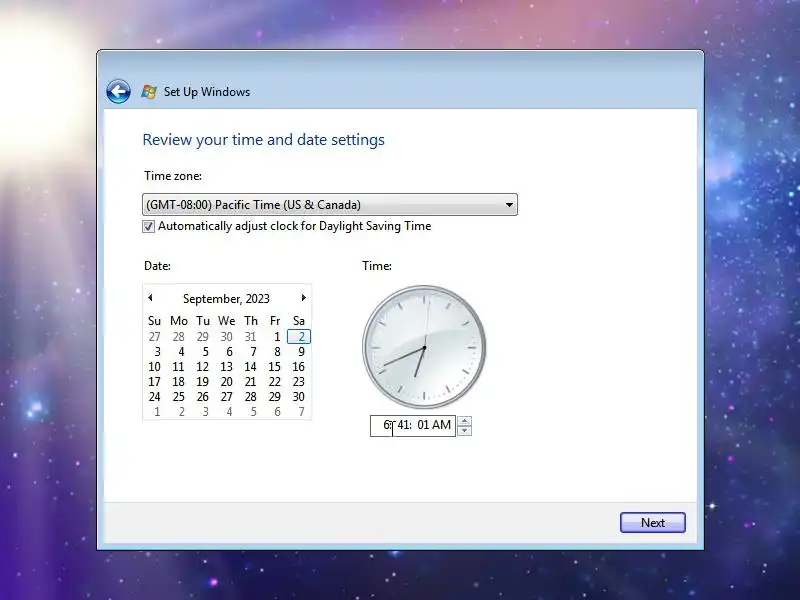Image resolution: width=800 pixels, height=600 pixels.
Task: Select the minutes value 41 in time box
Action: 404,425
